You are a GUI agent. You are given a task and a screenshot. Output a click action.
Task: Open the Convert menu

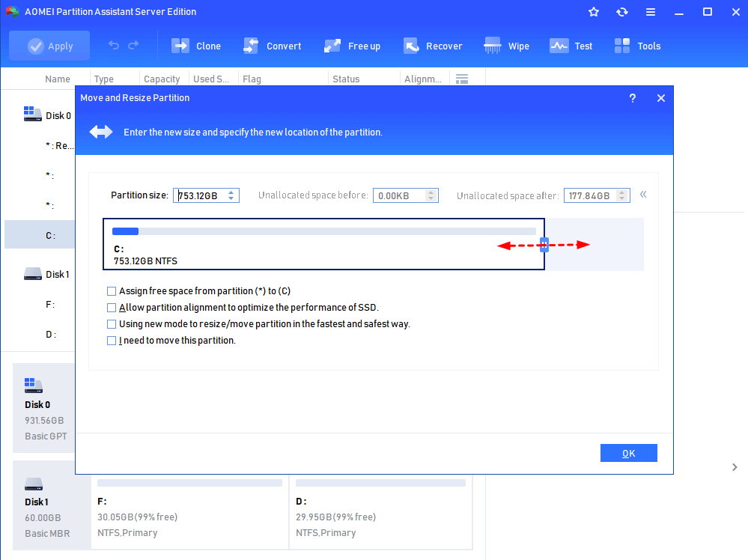coord(273,46)
